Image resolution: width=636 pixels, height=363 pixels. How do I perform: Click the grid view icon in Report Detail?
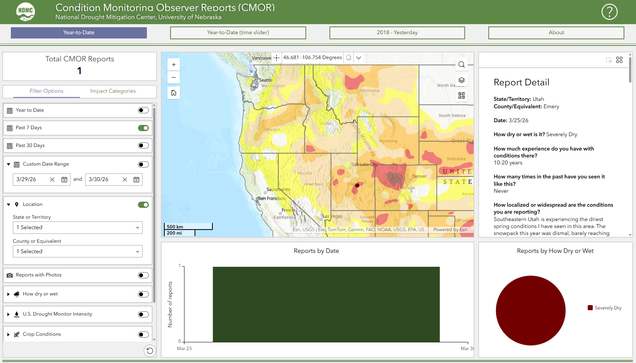click(x=619, y=60)
